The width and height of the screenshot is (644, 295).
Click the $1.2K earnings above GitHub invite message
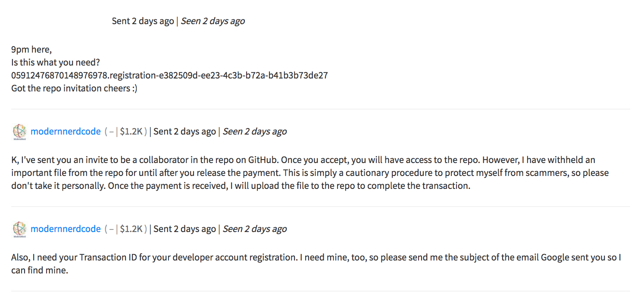pyautogui.click(x=131, y=132)
